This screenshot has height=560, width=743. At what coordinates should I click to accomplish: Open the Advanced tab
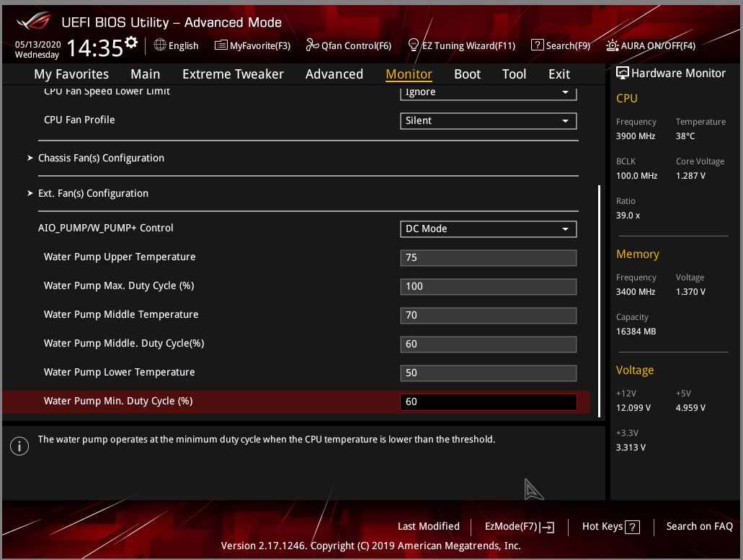pyautogui.click(x=334, y=74)
